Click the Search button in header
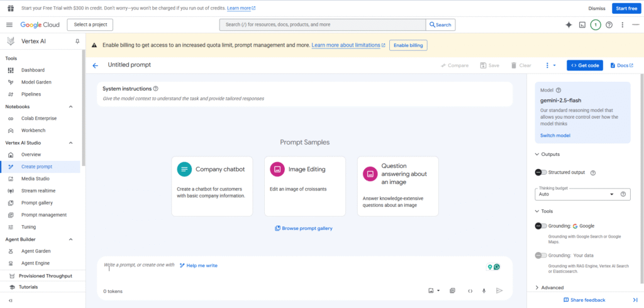This screenshot has width=644, height=308. (440, 25)
